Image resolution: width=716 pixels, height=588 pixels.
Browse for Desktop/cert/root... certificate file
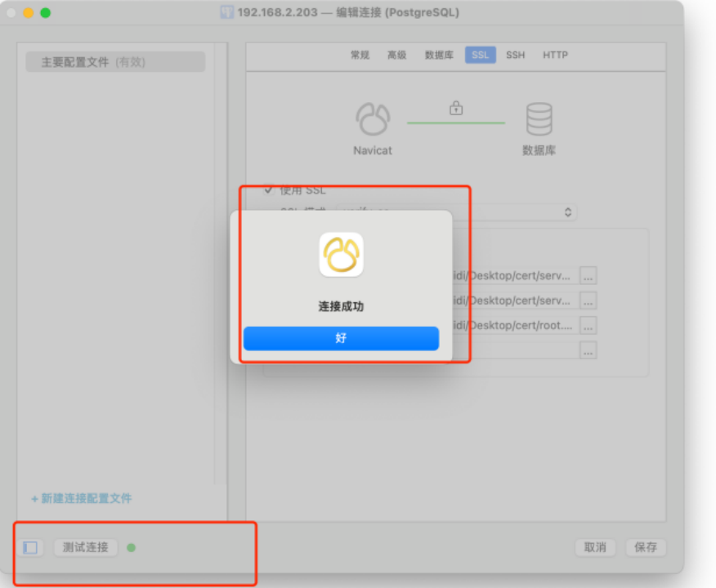(588, 326)
